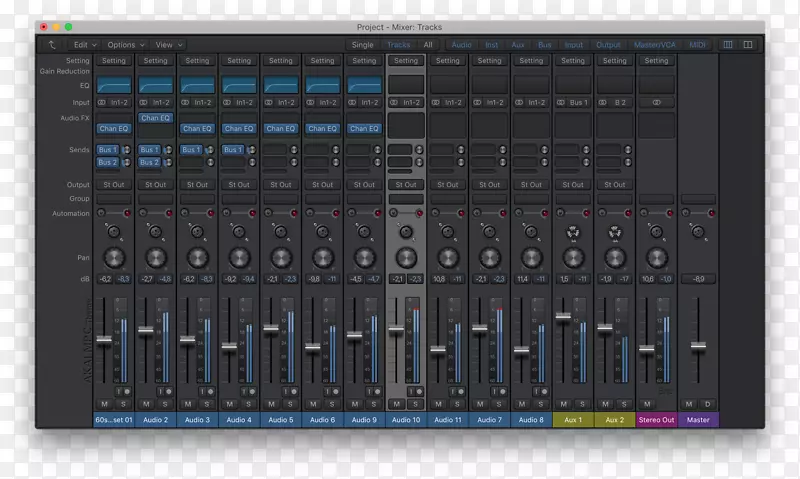Expand the View dropdown menu
This screenshot has height=479, width=800.
tap(167, 45)
